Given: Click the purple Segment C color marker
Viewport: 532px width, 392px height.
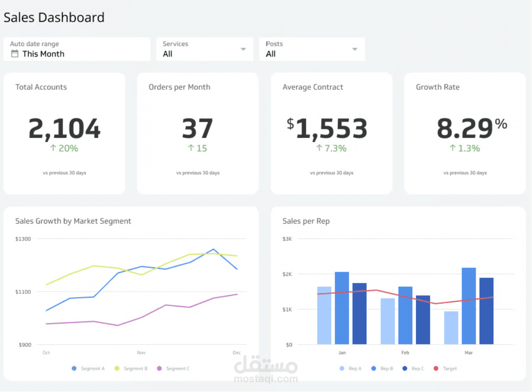Looking at the screenshot, I should (160, 368).
